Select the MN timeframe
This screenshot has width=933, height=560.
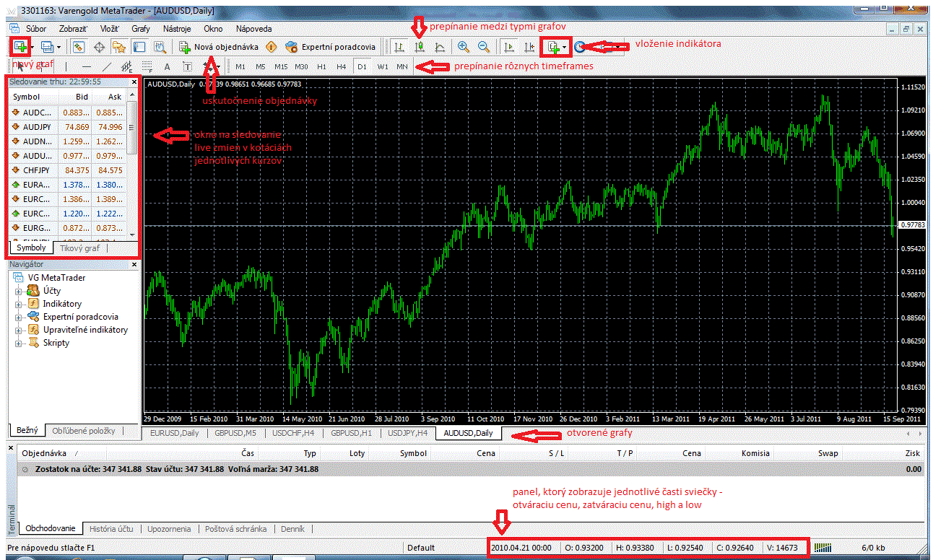coord(402,66)
